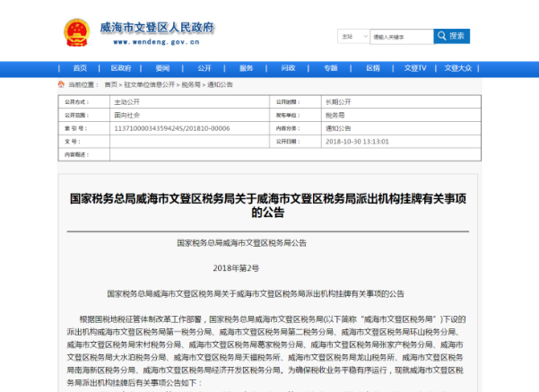Open the 首页 navigation item

(x=80, y=68)
